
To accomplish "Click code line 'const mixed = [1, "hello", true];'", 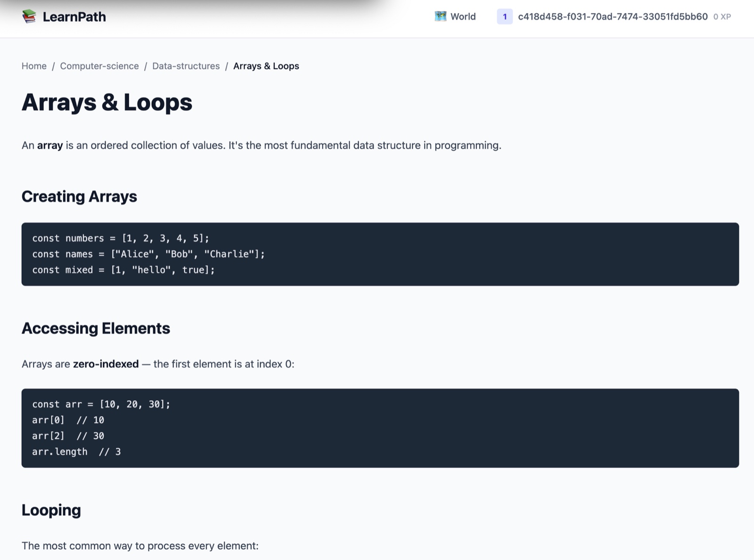I will (x=123, y=270).
